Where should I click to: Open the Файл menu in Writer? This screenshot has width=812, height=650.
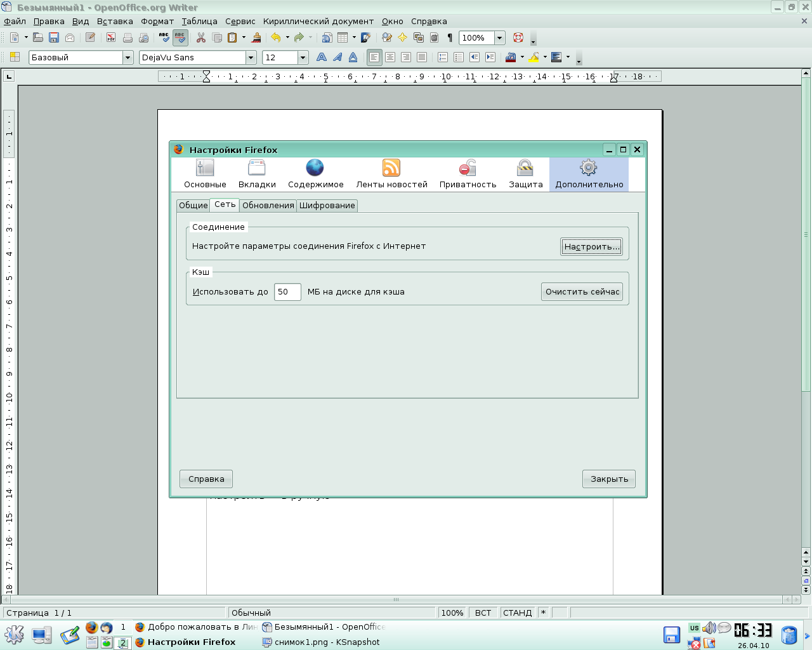tap(15, 21)
